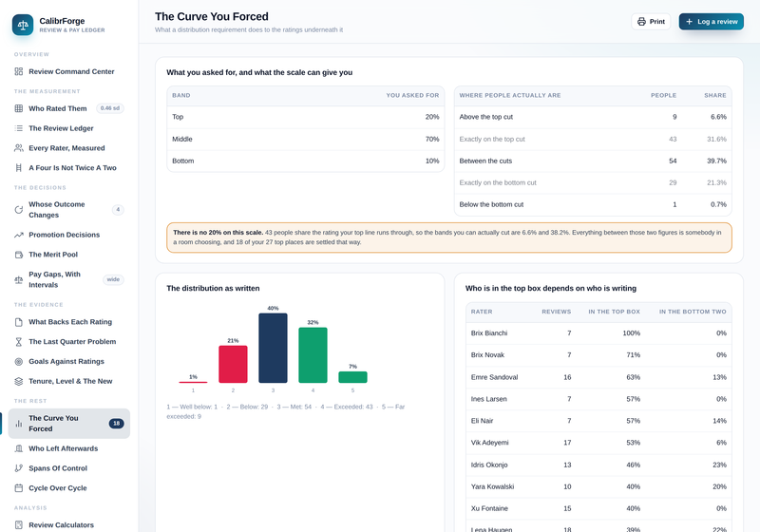Click the Goals Against Ratings target icon
The height and width of the screenshot is (532, 760).
[x=18, y=361]
